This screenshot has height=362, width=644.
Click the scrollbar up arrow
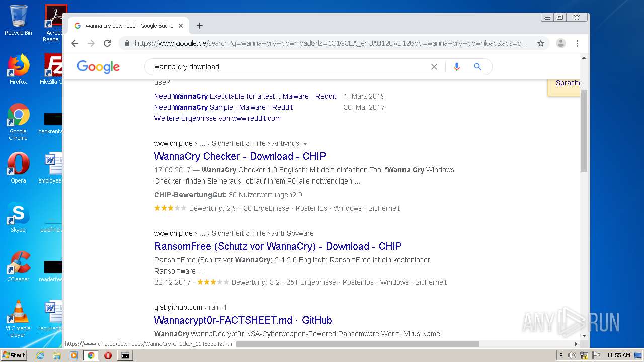(x=584, y=58)
